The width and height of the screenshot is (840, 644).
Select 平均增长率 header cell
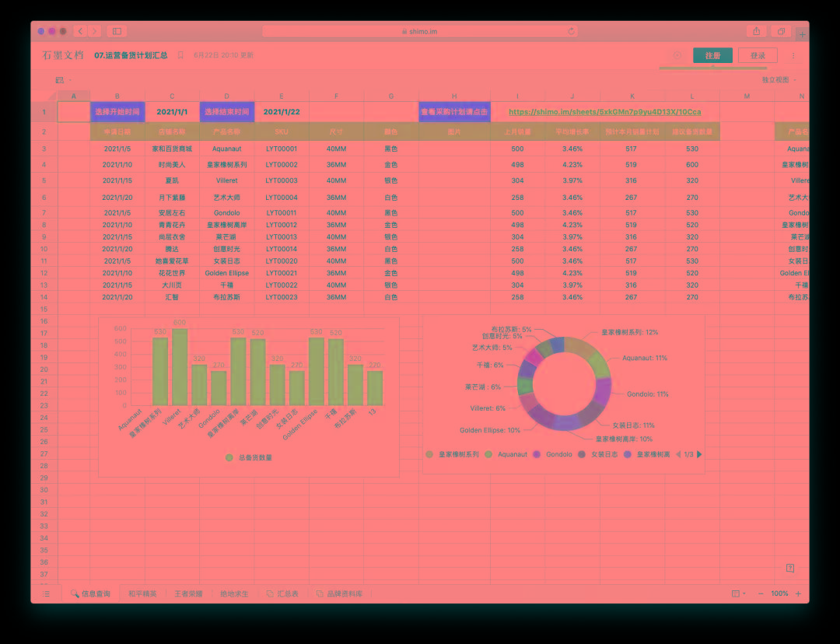572,131
